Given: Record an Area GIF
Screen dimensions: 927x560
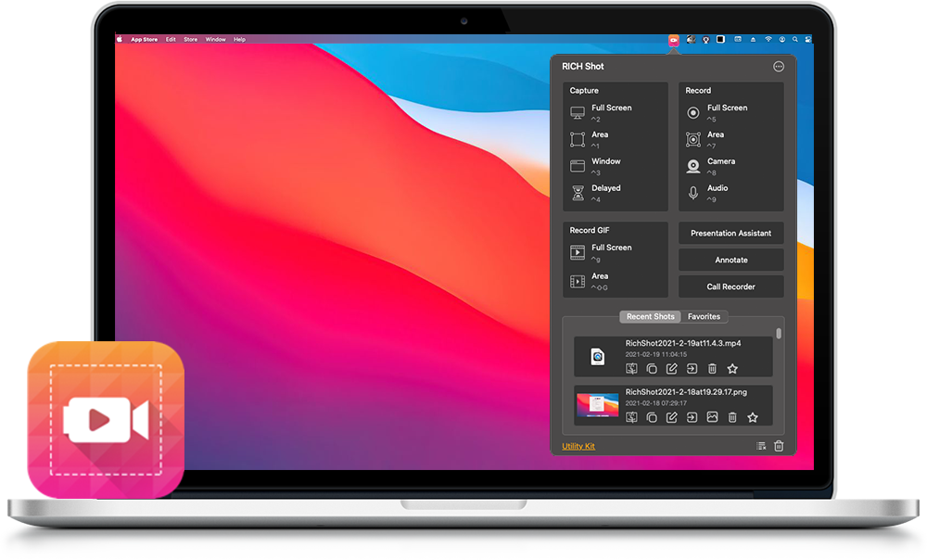Looking at the screenshot, I should pyautogui.click(x=590, y=281).
